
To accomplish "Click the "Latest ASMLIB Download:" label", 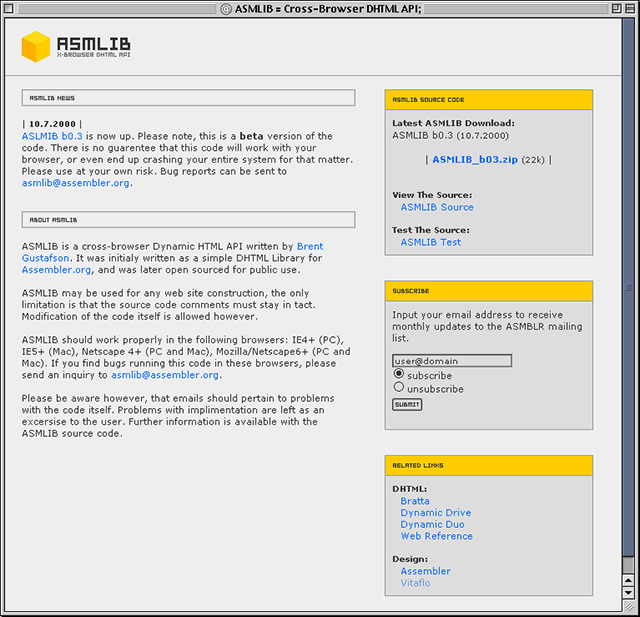I will point(453,123).
